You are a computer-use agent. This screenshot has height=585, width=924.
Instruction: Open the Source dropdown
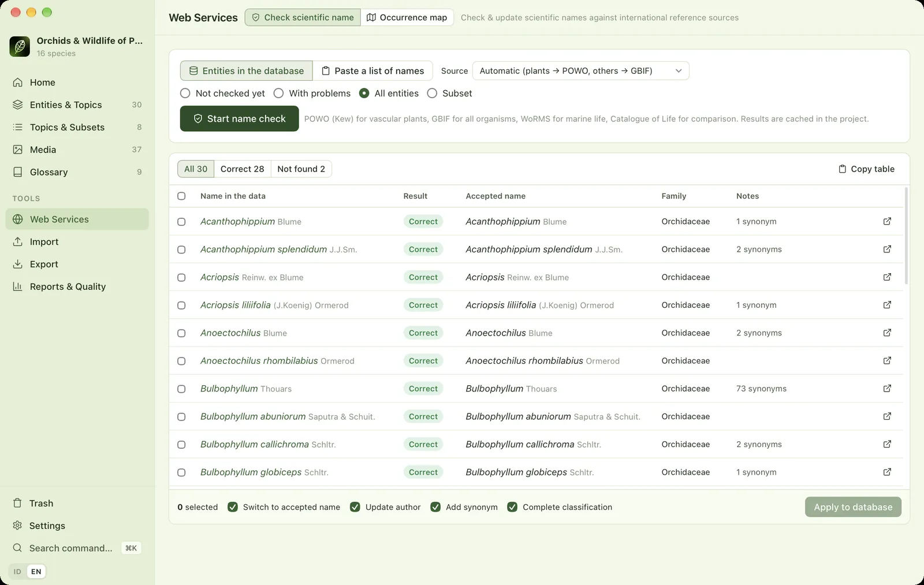pyautogui.click(x=580, y=70)
